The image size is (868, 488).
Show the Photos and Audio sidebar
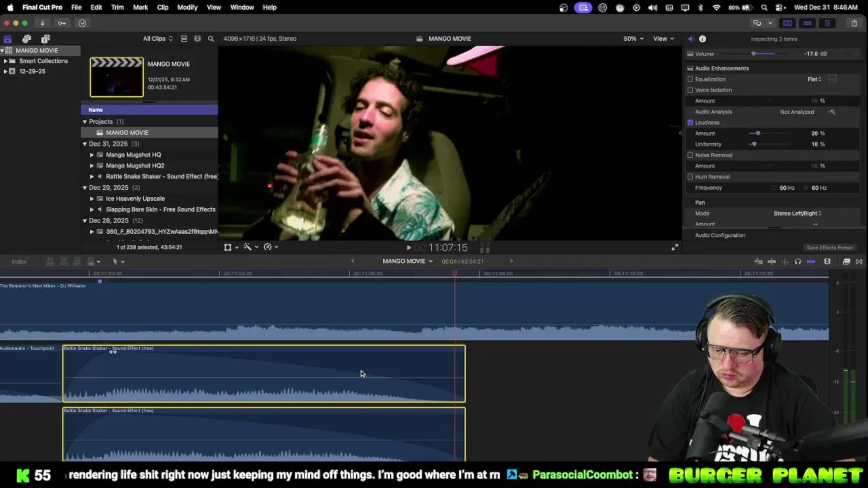pos(26,39)
